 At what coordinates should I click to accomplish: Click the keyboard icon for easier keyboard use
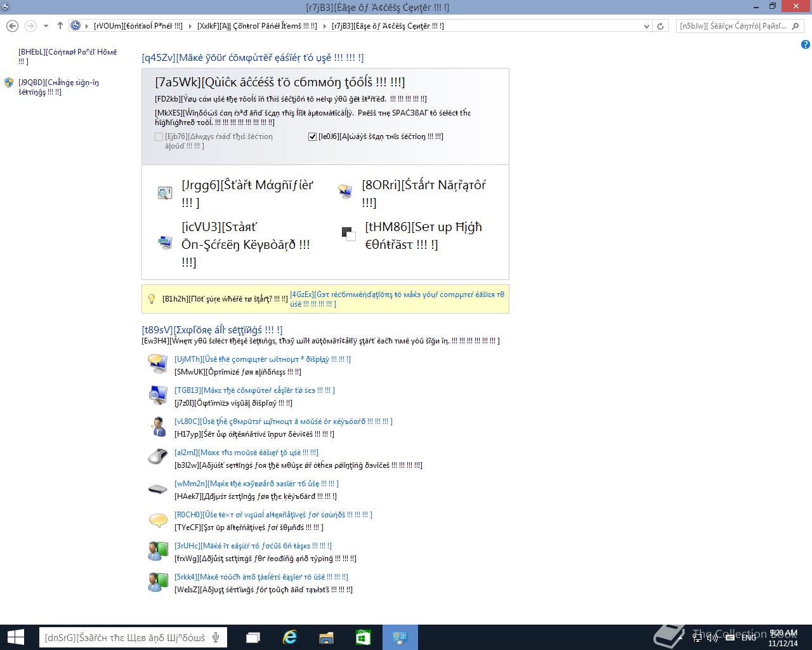click(157, 489)
